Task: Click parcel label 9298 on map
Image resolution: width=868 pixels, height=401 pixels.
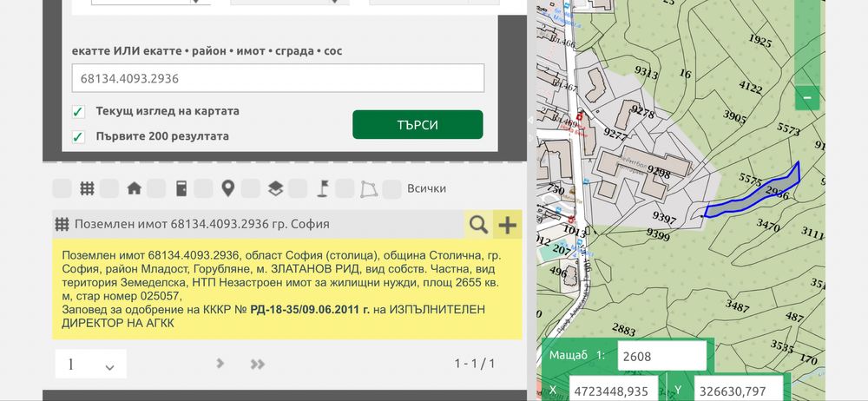Action: point(658,173)
